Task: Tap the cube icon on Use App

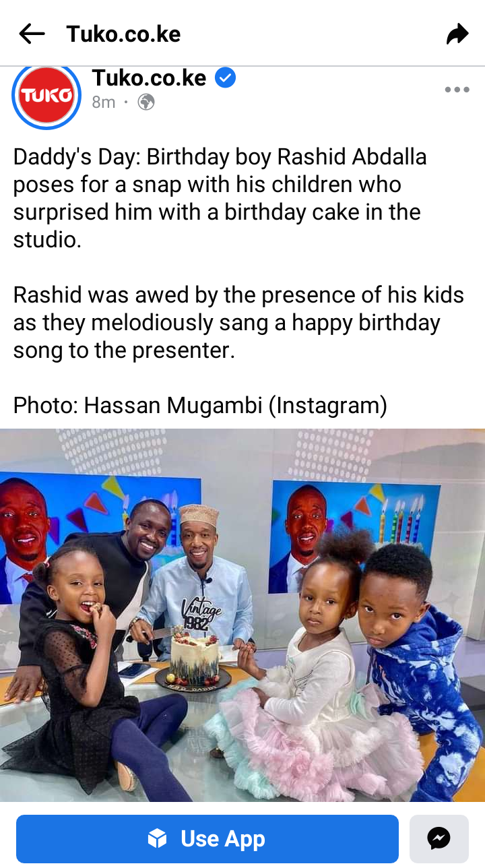Action: tap(157, 839)
